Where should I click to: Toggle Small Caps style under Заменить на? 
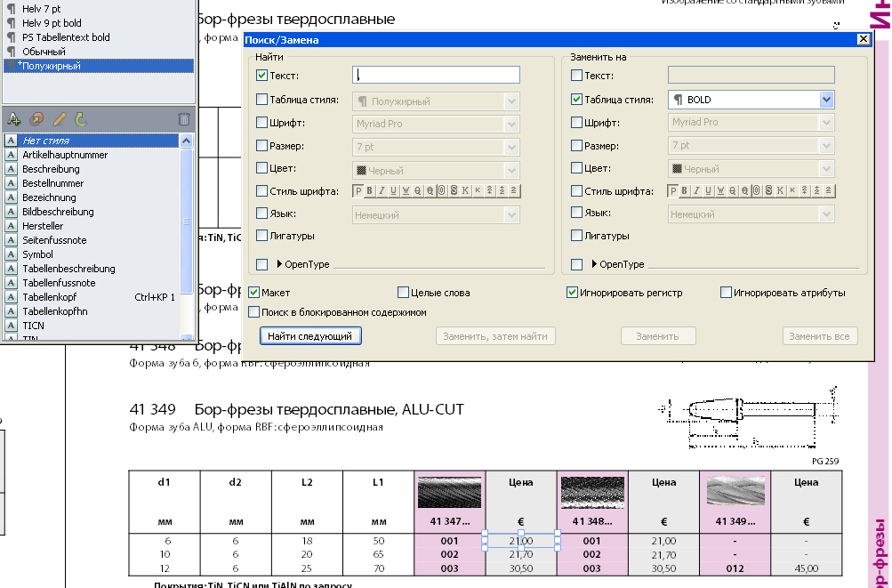(792, 191)
